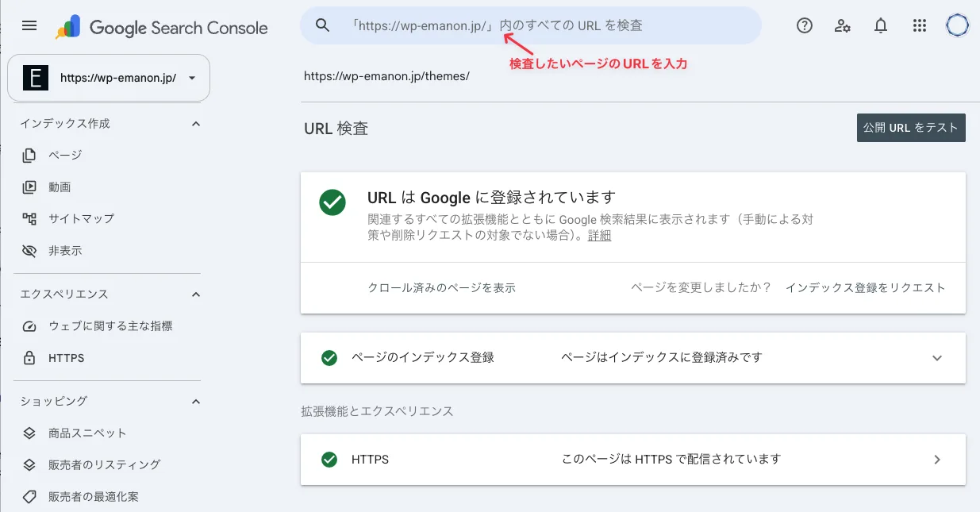This screenshot has width=980, height=512.
Task: Click the 商品スニペット layers icon
Action: tap(29, 433)
